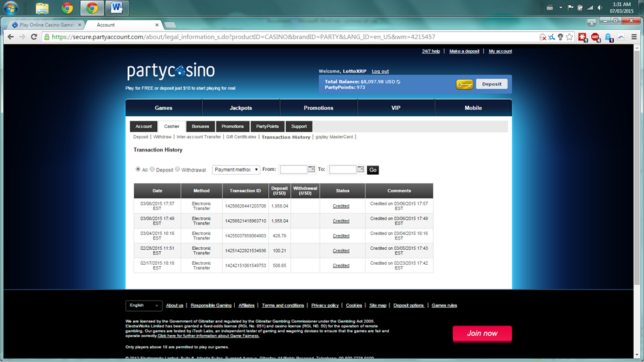The width and height of the screenshot is (644, 362).
Task: Open the To date calendar picker
Action: tap(361, 169)
